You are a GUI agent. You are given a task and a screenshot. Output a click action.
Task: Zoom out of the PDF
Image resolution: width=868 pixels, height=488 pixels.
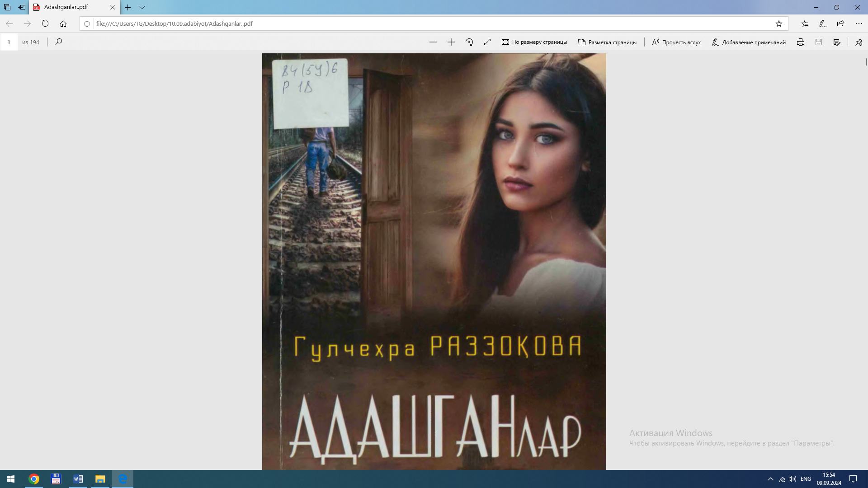[433, 42]
